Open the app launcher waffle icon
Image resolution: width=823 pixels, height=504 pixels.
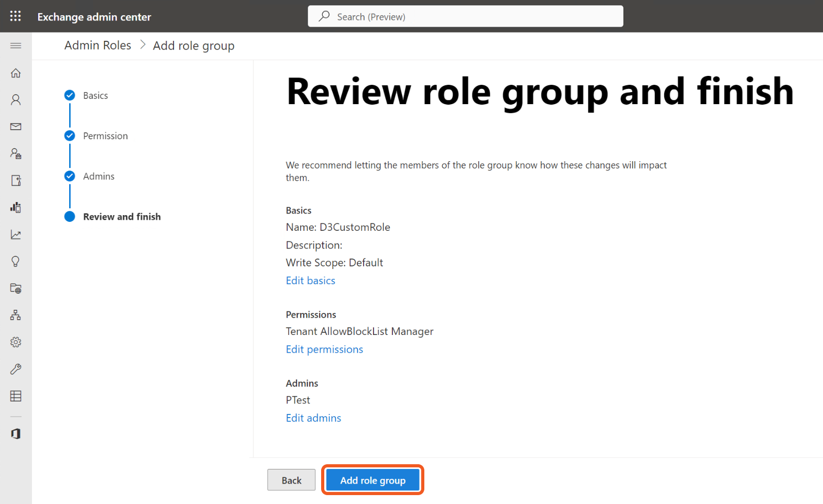pyautogui.click(x=16, y=16)
